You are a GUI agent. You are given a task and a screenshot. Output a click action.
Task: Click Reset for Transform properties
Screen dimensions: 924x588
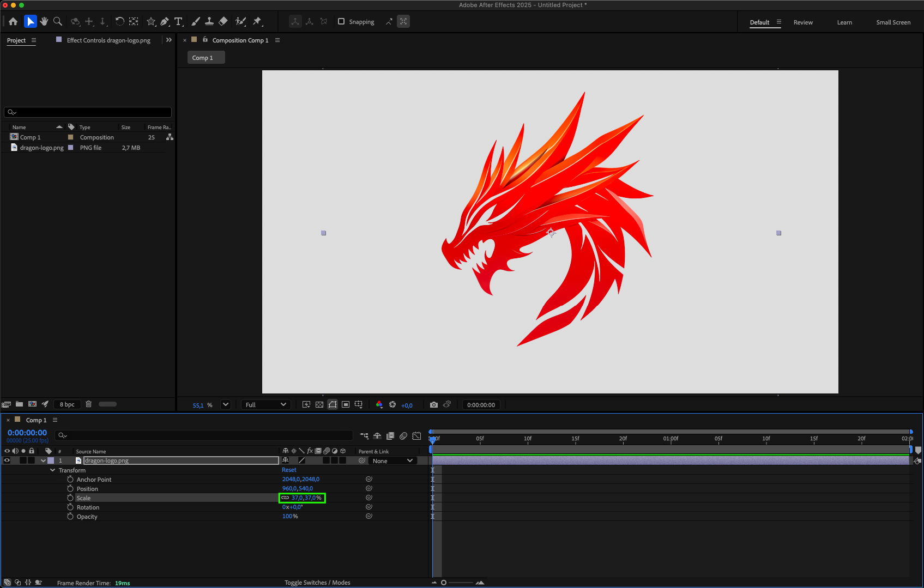point(289,470)
